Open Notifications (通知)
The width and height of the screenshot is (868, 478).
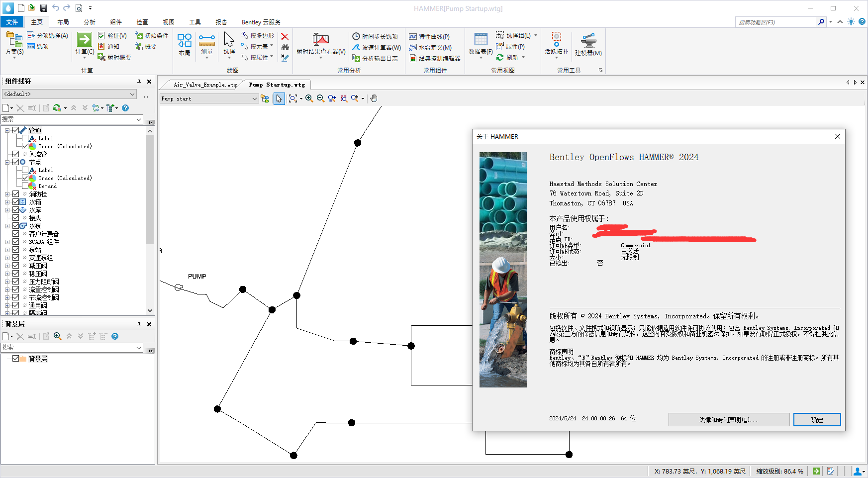pyautogui.click(x=109, y=47)
